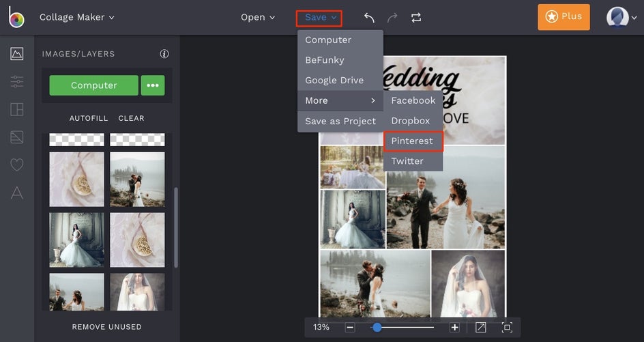Select the Customize sliders sidebar icon
This screenshot has height=342, width=644.
(17, 81)
